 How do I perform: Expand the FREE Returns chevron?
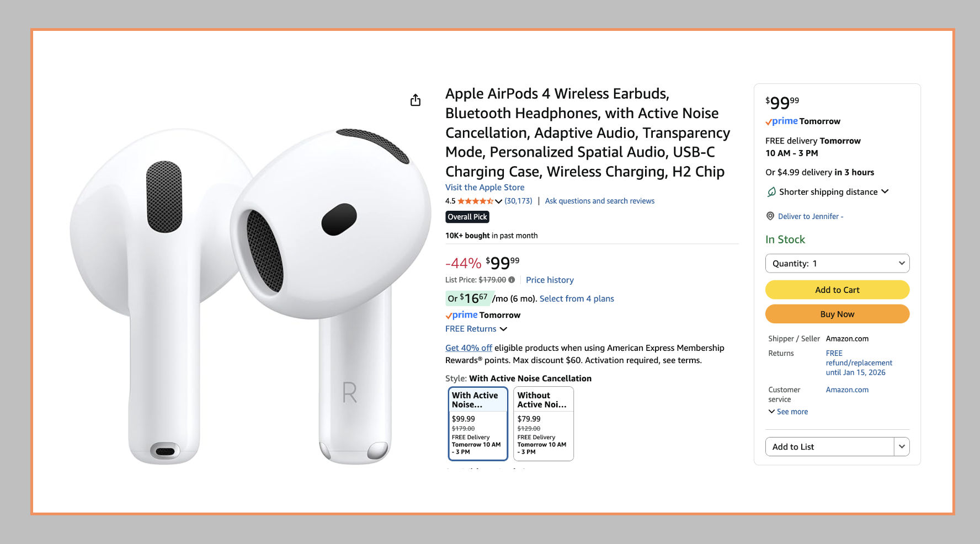coord(503,329)
